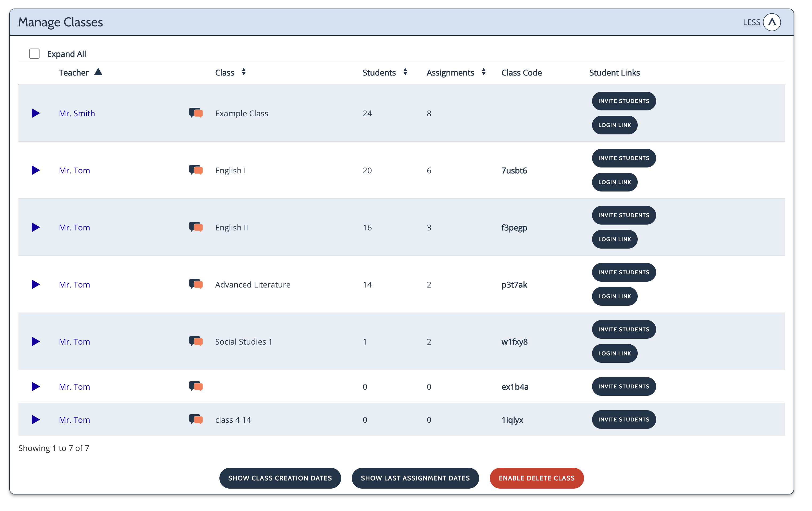Open chat icon for Example Class
This screenshot has height=511, width=812.
pos(196,113)
